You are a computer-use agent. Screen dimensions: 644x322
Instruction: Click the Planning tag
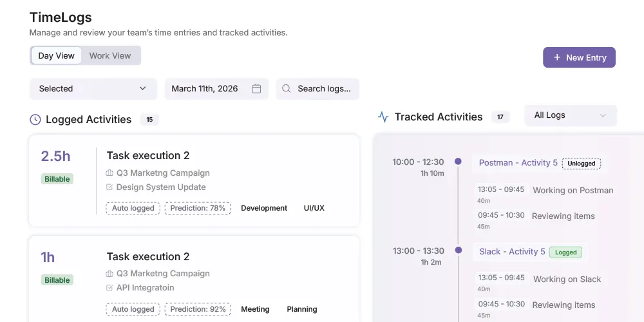click(x=302, y=309)
